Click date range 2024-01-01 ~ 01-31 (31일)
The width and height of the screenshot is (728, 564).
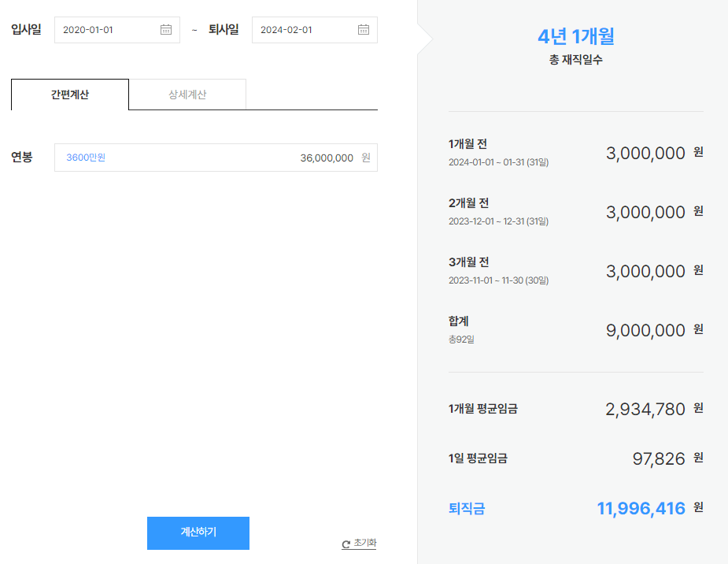[499, 162]
